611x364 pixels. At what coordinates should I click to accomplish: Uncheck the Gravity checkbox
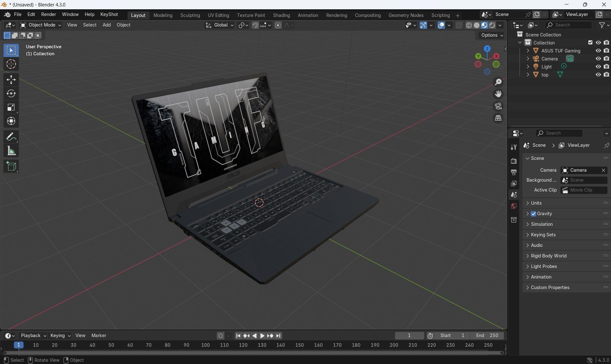pyautogui.click(x=533, y=214)
